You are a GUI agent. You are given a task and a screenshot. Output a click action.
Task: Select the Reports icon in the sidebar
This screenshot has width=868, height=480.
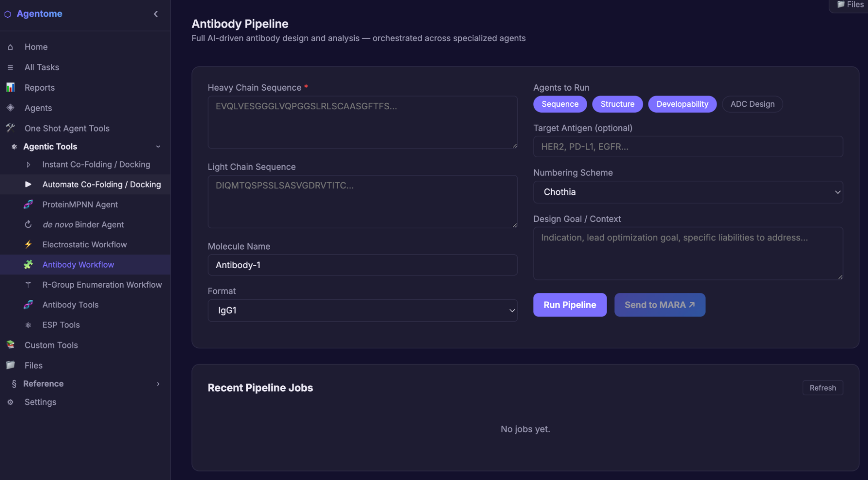coord(10,87)
